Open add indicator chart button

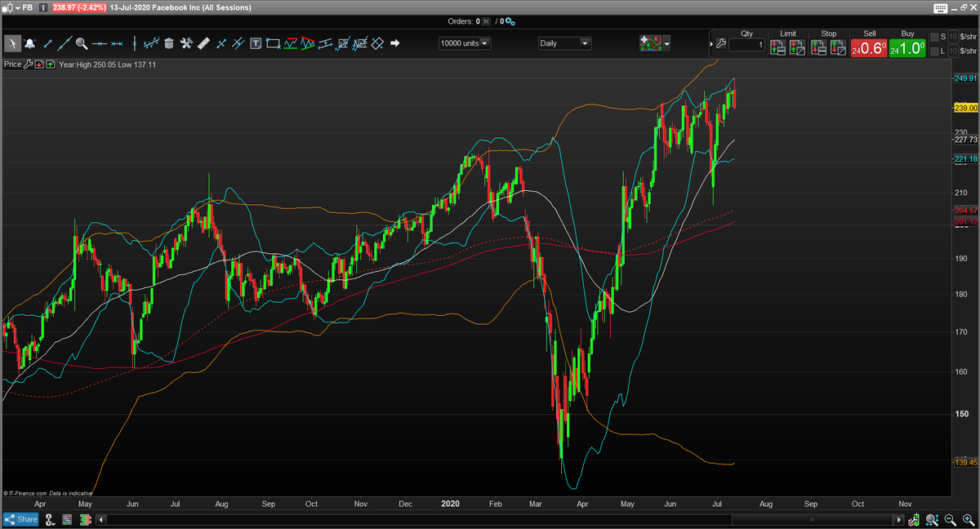tap(651, 43)
